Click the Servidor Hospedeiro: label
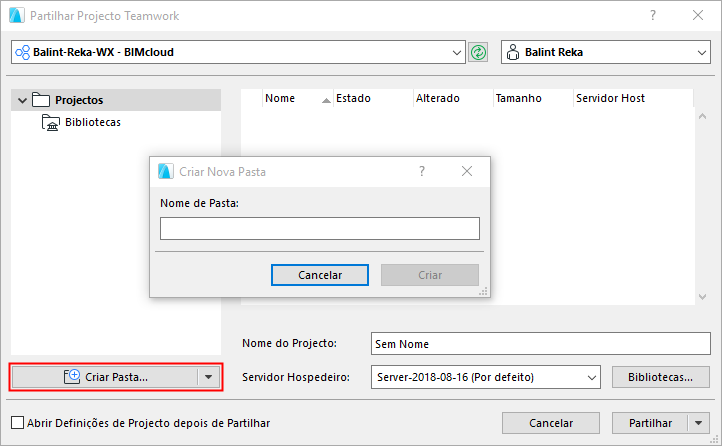The height and width of the screenshot is (446, 722). click(296, 377)
